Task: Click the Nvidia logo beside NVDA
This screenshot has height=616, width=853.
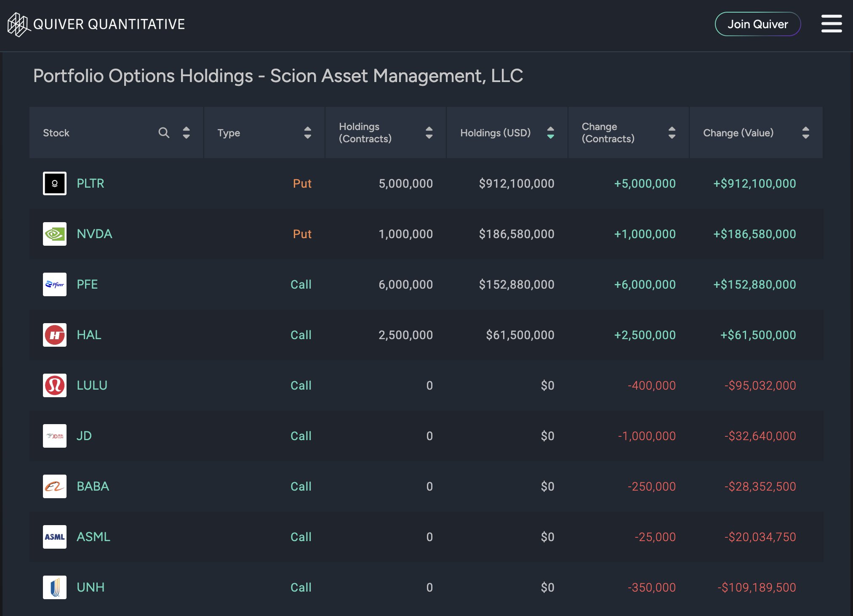Action: 54,234
